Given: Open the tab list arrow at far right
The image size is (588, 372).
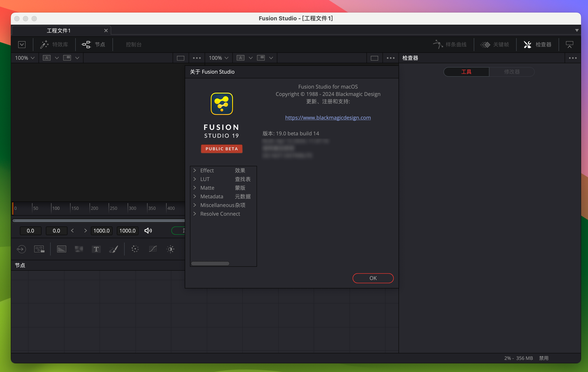Looking at the screenshot, I should click(x=577, y=31).
